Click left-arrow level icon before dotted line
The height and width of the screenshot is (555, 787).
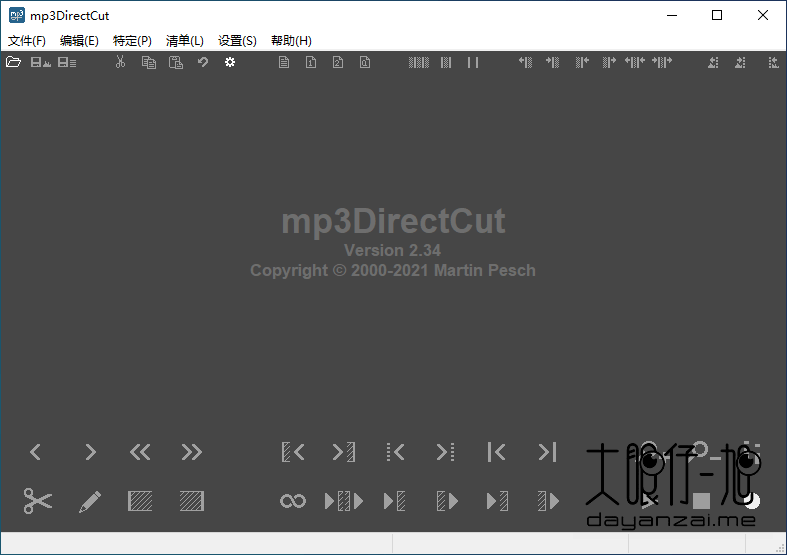point(713,62)
